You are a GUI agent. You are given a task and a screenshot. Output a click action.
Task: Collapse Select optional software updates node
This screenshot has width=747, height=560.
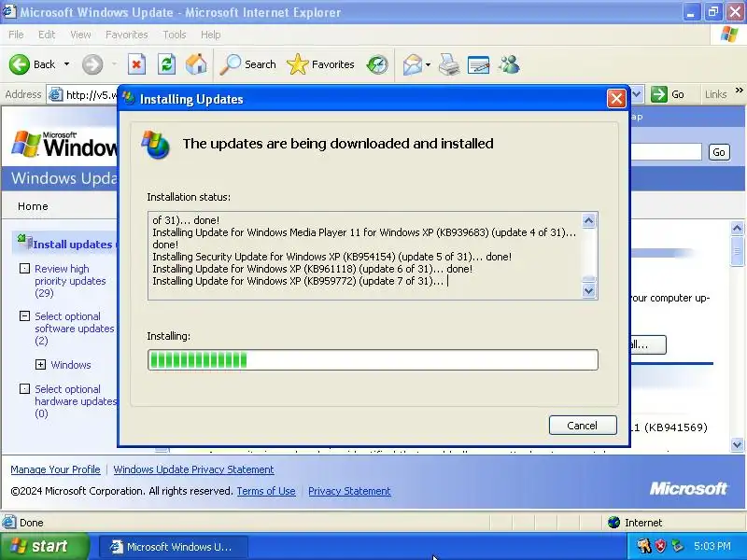pos(24,315)
